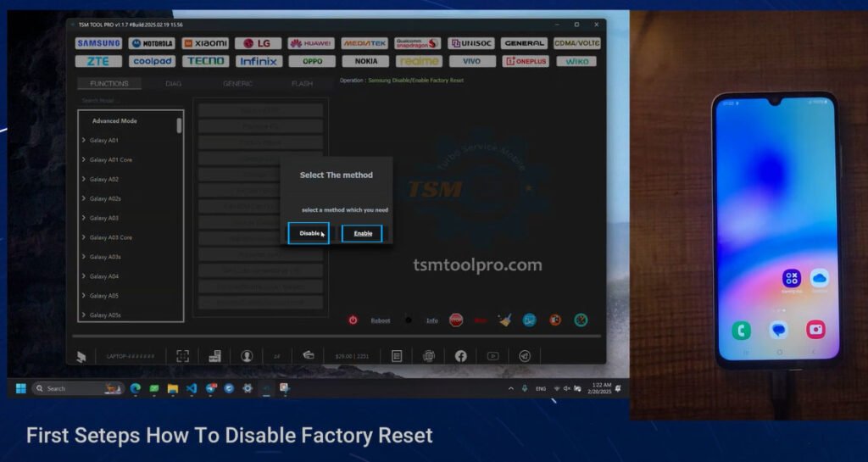Select the Motorola brand logo
The height and width of the screenshot is (462, 868).
pos(152,43)
